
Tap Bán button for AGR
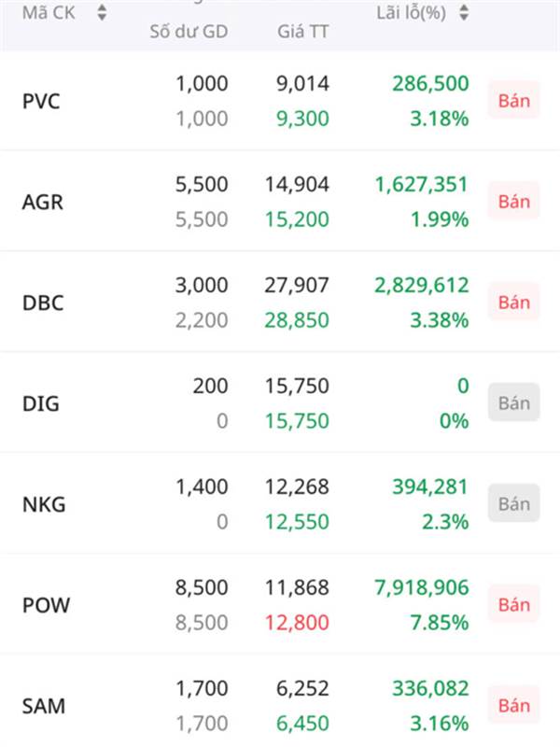click(514, 202)
